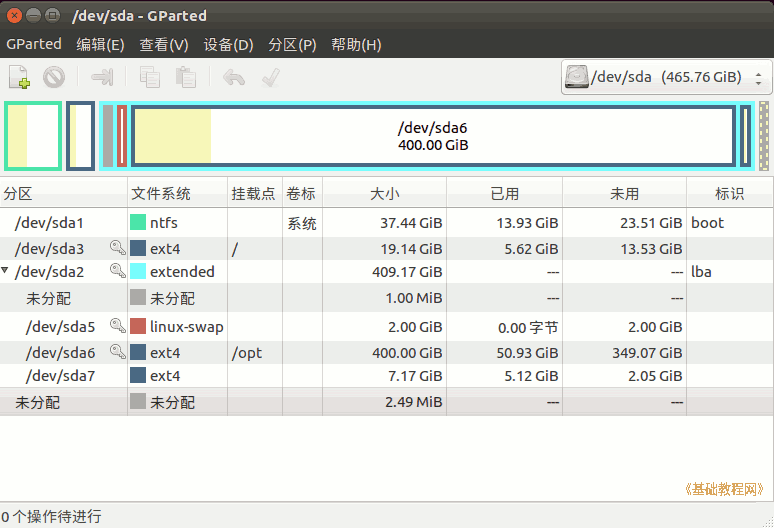Open the GParted menu
Image resolution: width=774 pixels, height=528 pixels.
pyautogui.click(x=34, y=44)
